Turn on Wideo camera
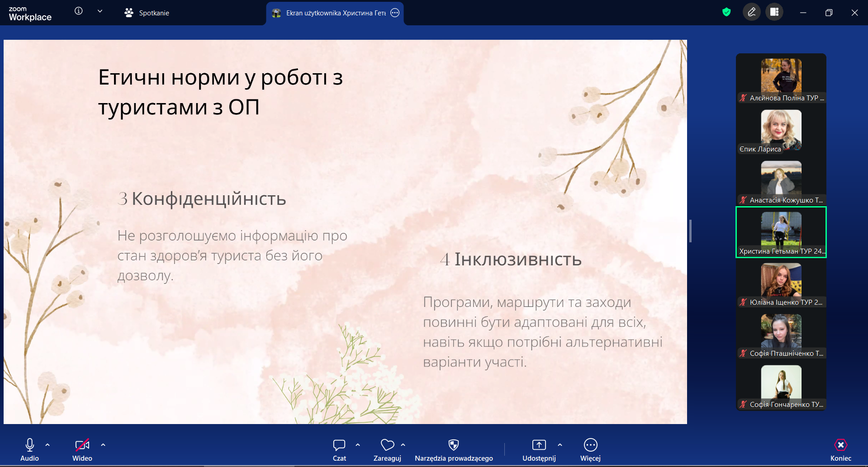This screenshot has width=868, height=467. (82, 450)
